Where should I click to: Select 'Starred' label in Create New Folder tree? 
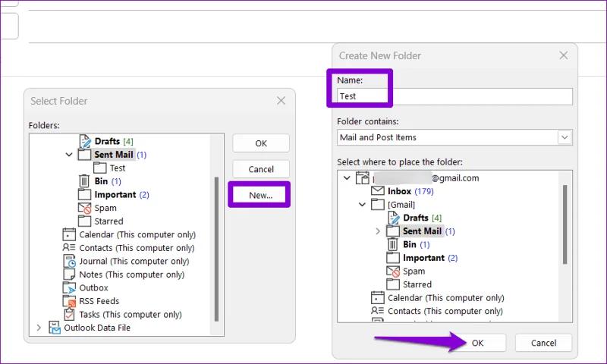(x=417, y=284)
